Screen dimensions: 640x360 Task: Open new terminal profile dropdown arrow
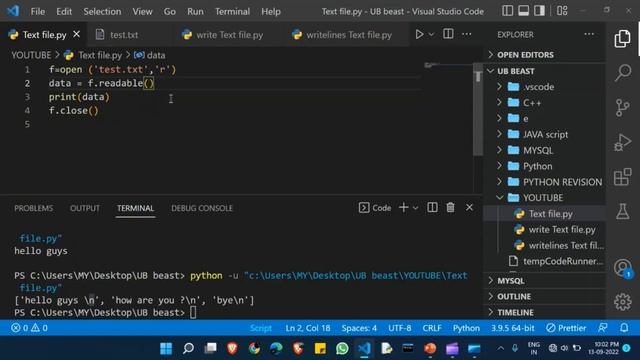coord(416,208)
